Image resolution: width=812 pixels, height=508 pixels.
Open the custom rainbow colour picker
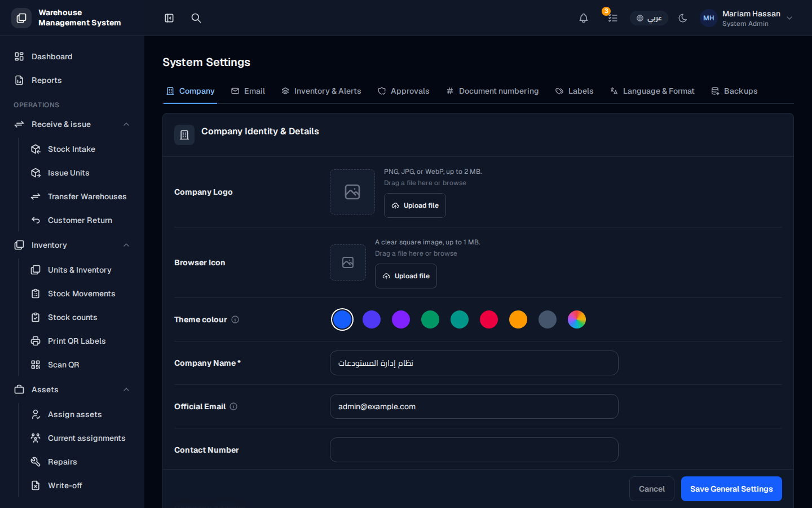coord(577,319)
